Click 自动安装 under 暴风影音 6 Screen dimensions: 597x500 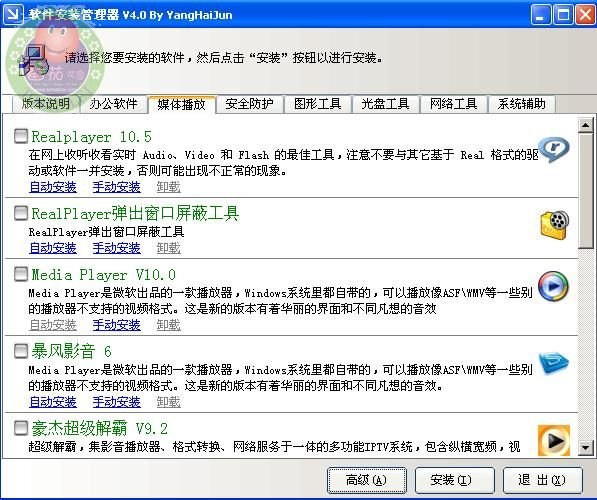tap(53, 402)
